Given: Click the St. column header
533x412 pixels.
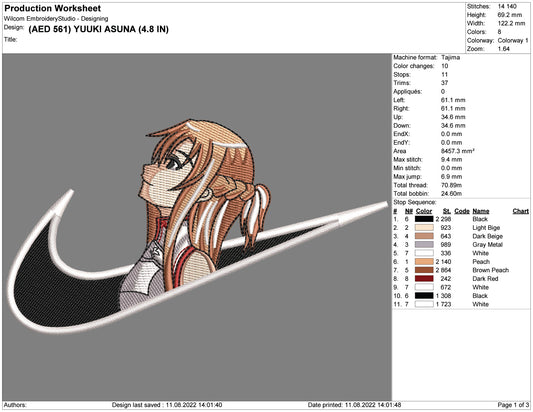Looking at the screenshot, I should tap(447, 211).
